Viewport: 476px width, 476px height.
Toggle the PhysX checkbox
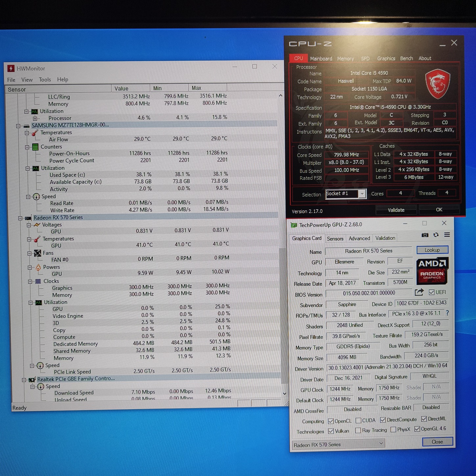pos(393,430)
